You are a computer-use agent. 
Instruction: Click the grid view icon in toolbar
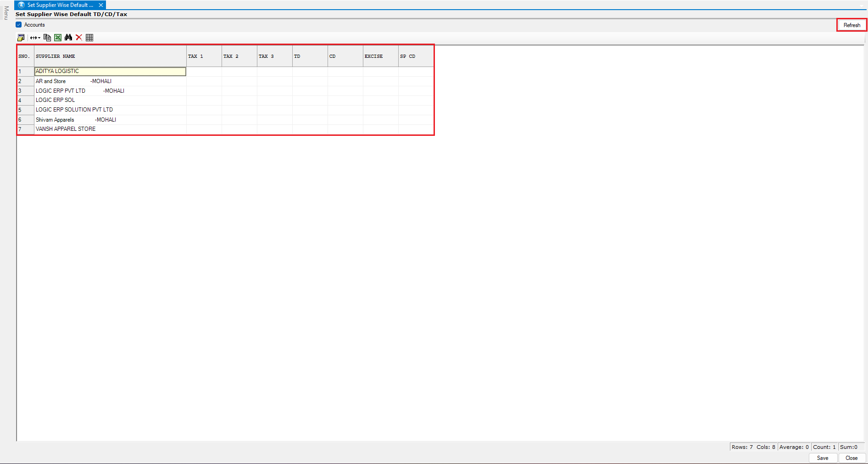tap(89, 38)
